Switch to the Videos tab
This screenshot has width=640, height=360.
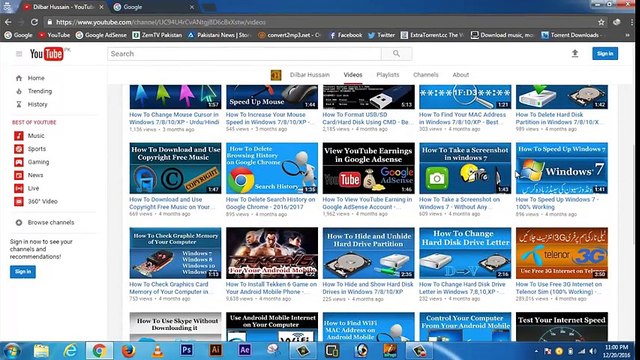tap(353, 75)
